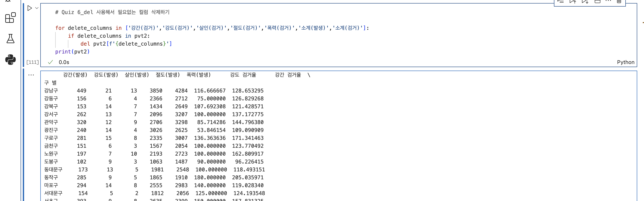Select the 강동구 row label
The height and width of the screenshot is (201, 644).
pos(51,98)
